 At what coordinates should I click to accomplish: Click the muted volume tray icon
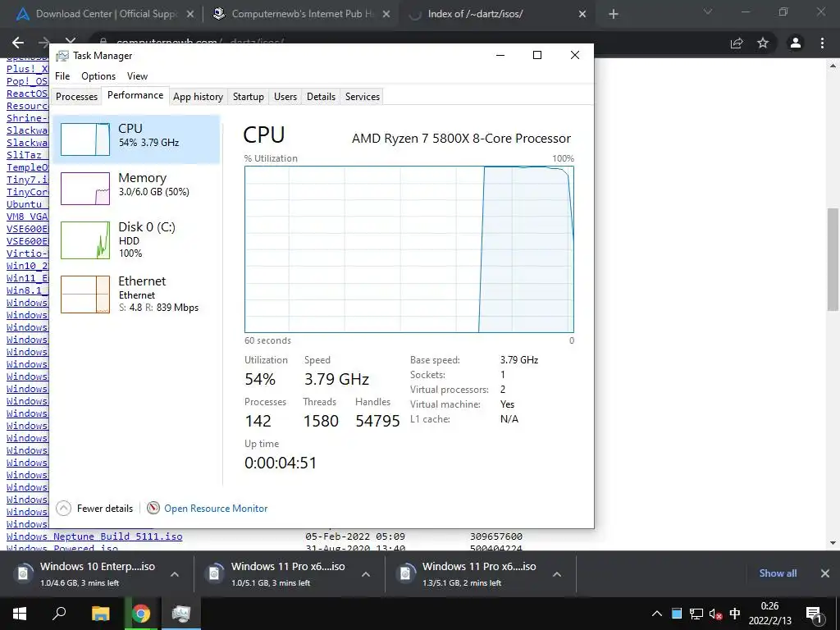pyautogui.click(x=715, y=614)
